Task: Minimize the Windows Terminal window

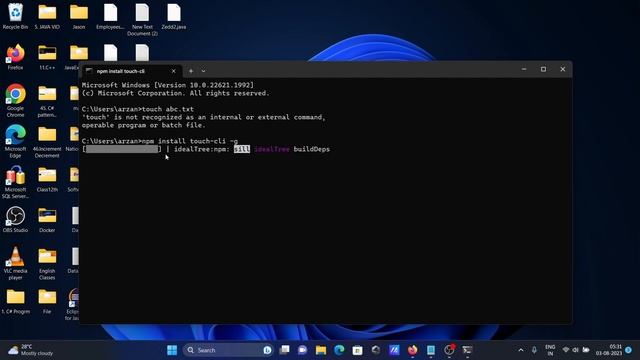Action: [524, 69]
